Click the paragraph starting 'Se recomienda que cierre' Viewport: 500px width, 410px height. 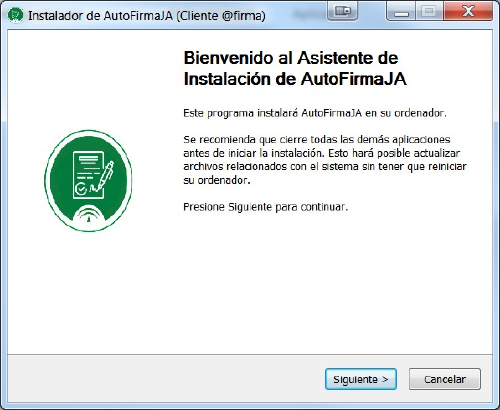point(325,160)
